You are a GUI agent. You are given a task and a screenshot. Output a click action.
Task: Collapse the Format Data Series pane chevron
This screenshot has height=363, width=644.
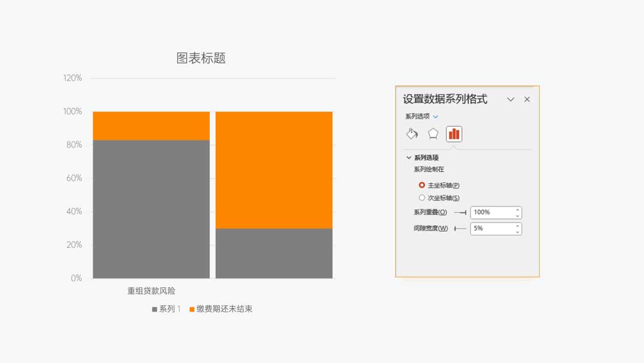click(x=510, y=99)
